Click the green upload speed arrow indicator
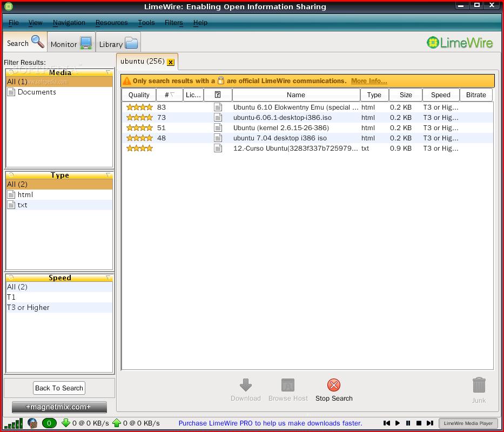504x432 pixels. coord(117,423)
